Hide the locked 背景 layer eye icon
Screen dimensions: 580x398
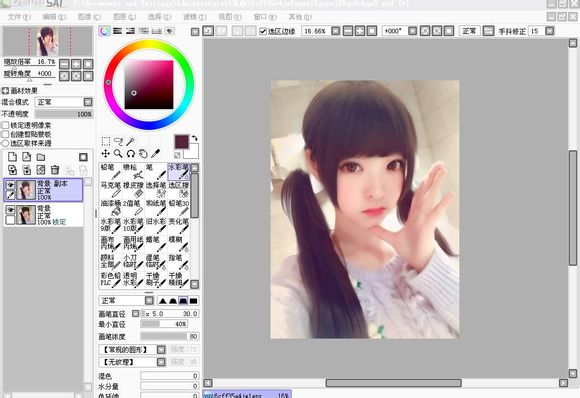click(10, 210)
